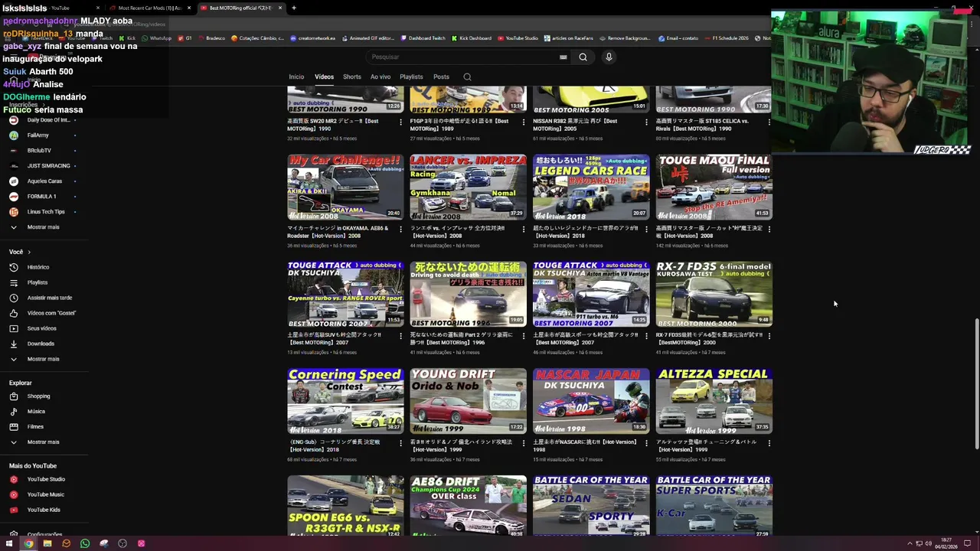The height and width of the screenshot is (551, 980).
Task: Expand Mostrar mais under subscriptions
Action: pyautogui.click(x=43, y=227)
